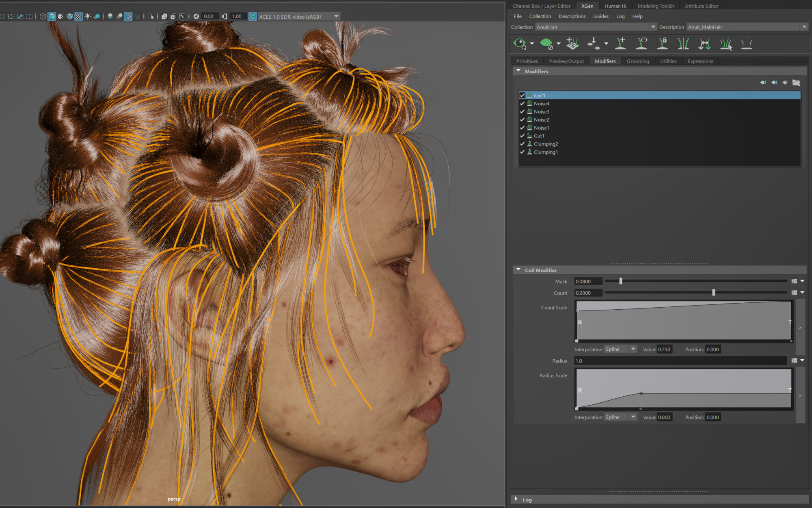This screenshot has width=812, height=508.
Task: Open the modifier folder icon
Action: pyautogui.click(x=797, y=82)
